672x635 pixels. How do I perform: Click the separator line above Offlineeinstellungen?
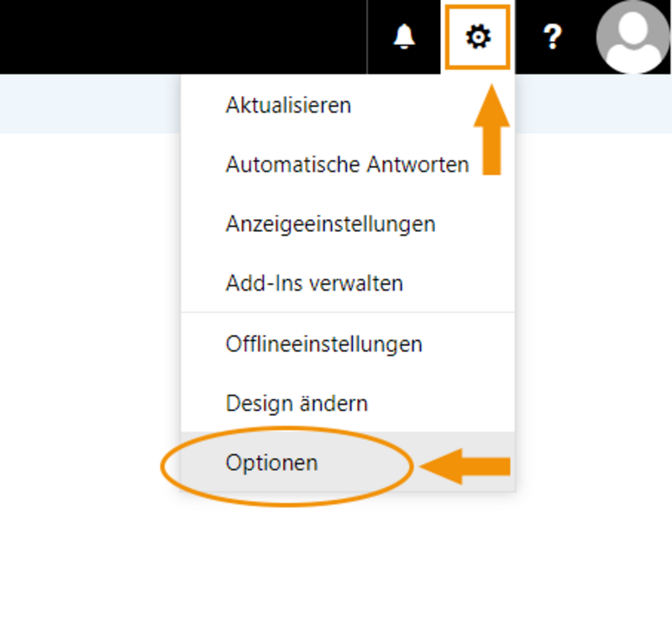point(348,312)
